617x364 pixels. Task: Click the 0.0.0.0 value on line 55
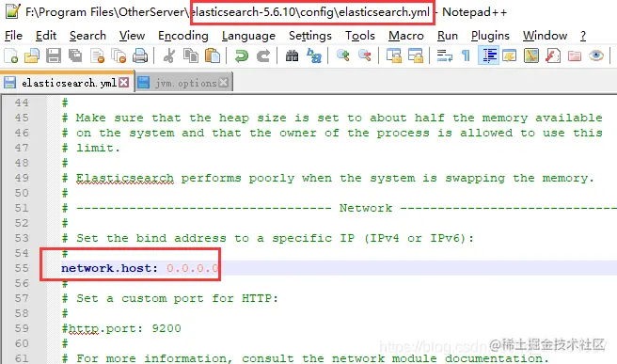[193, 268]
